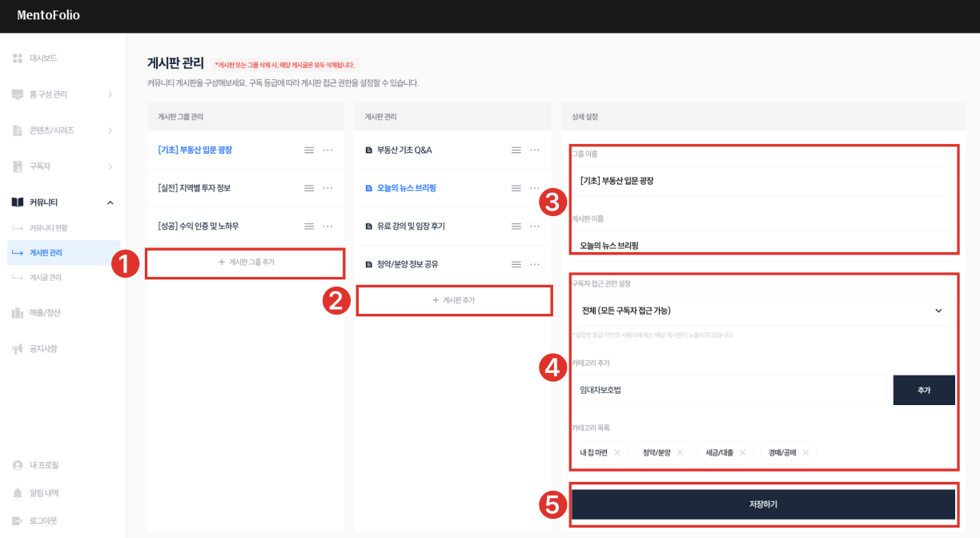Viewport: 980px width, 538px height.
Task: Open more options for 유료 강의 및 임장 후기
Action: (x=535, y=227)
